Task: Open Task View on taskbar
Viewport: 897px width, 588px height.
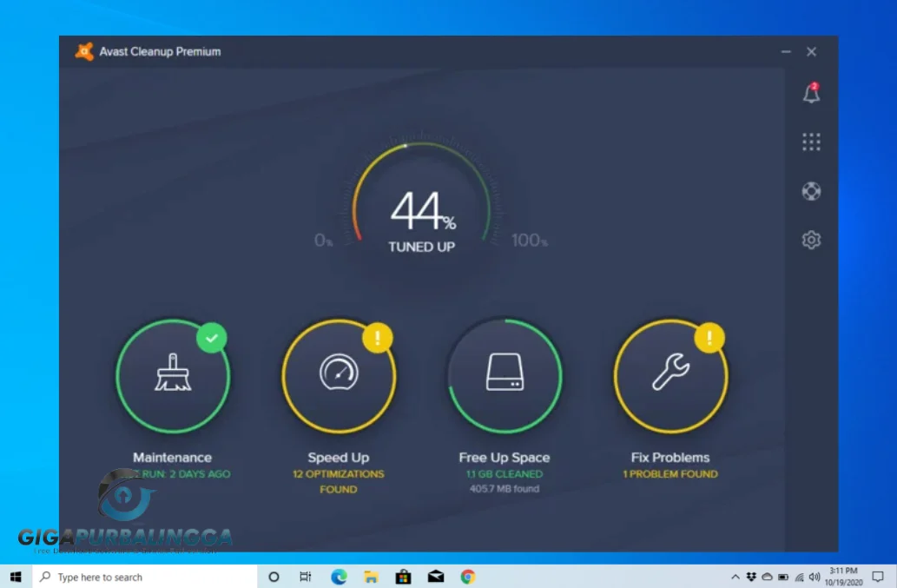Action: [x=306, y=577]
